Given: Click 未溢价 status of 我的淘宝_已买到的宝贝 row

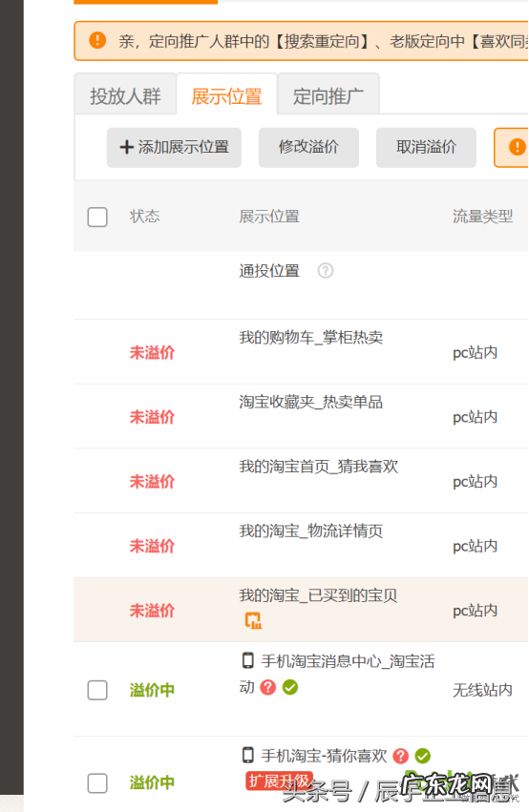Looking at the screenshot, I should click(x=152, y=611).
